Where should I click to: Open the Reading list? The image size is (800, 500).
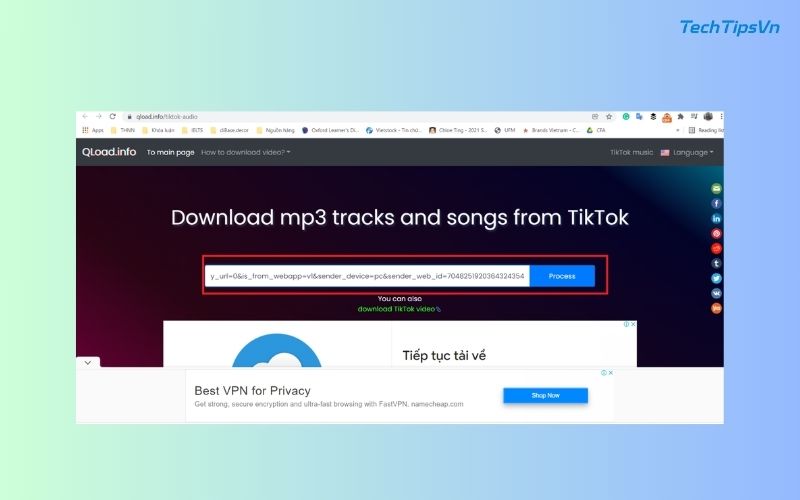[706, 130]
